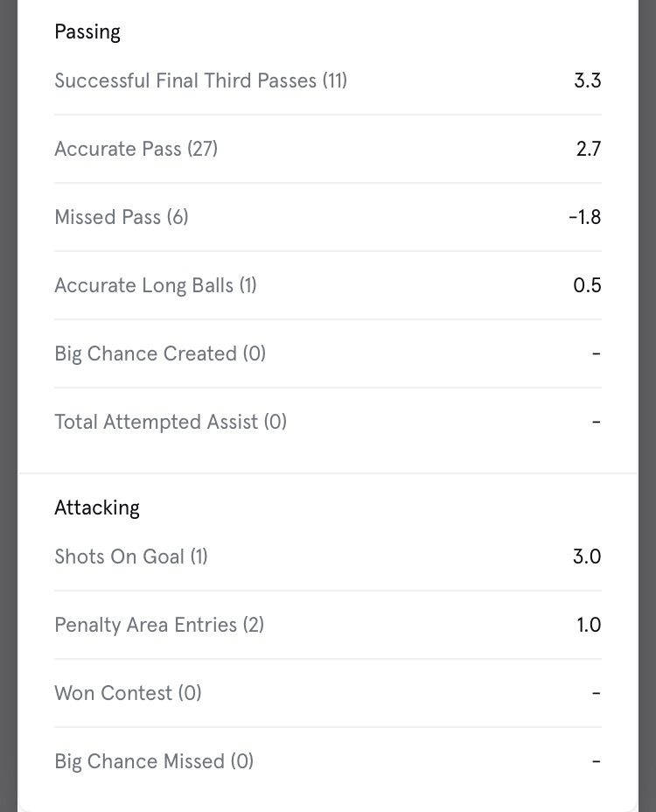Select the Big Chance Missed (0) label
656x812 pixels.
pos(154,762)
